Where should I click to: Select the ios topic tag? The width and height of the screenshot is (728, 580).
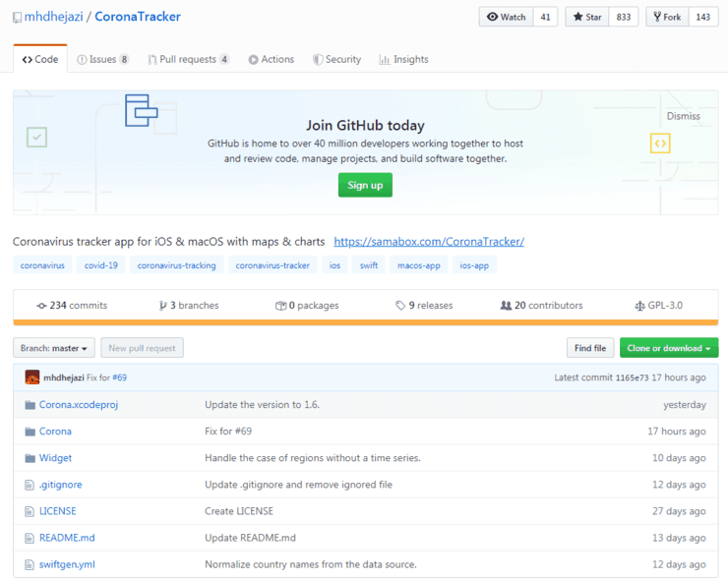(334, 265)
